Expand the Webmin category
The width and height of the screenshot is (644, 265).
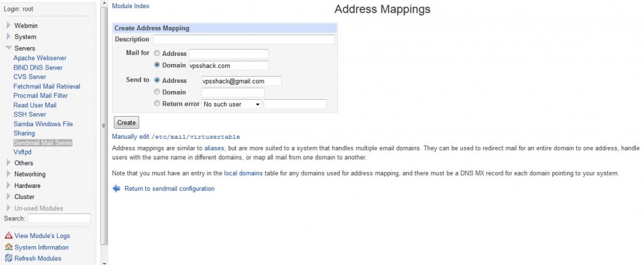pos(9,26)
